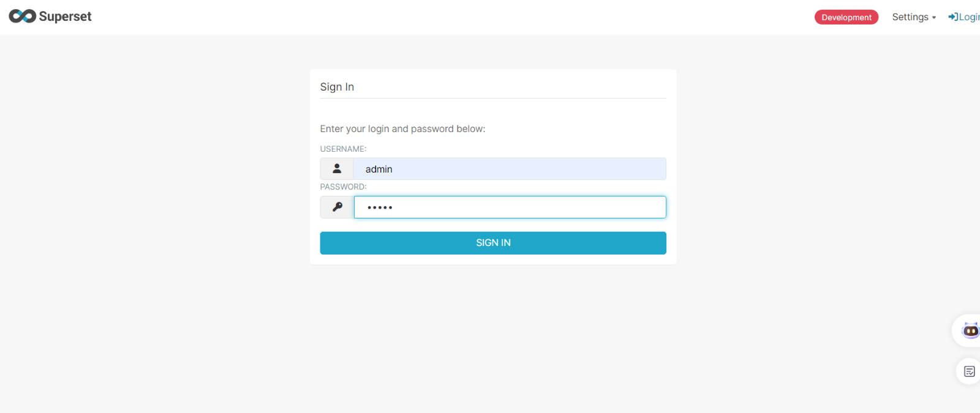Click the login arrow icon in header

click(x=953, y=17)
